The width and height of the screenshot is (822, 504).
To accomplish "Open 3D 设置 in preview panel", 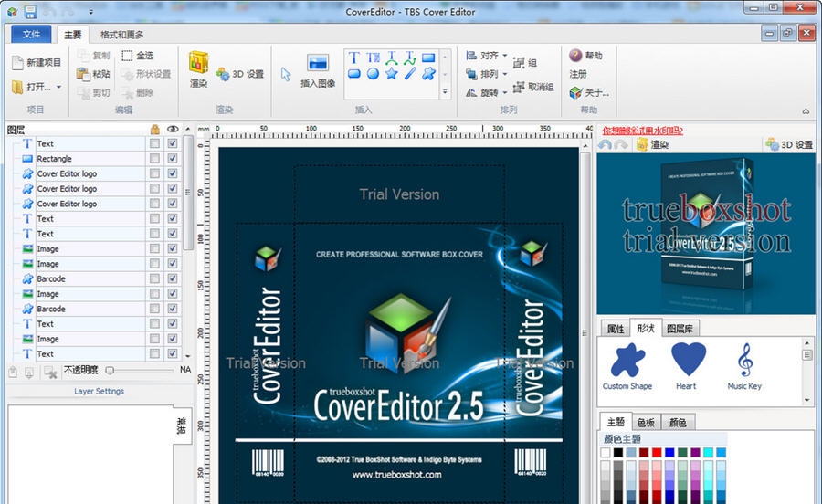I will [789, 144].
